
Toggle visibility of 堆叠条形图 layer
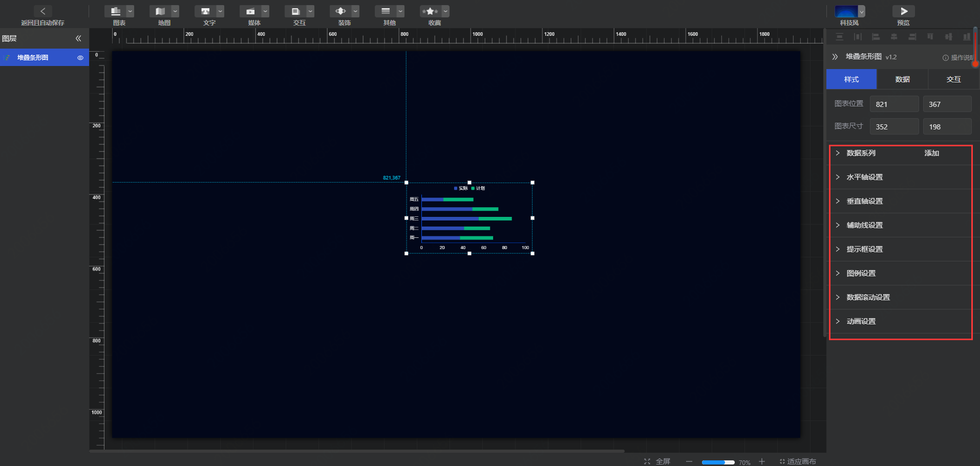(80, 58)
